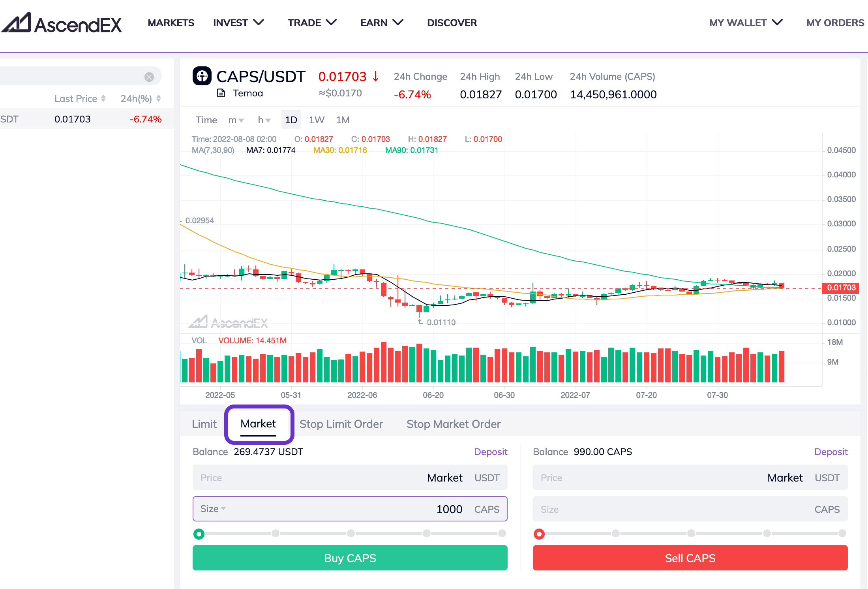
Task: Set buy slider to 50% stop
Action: click(x=351, y=533)
